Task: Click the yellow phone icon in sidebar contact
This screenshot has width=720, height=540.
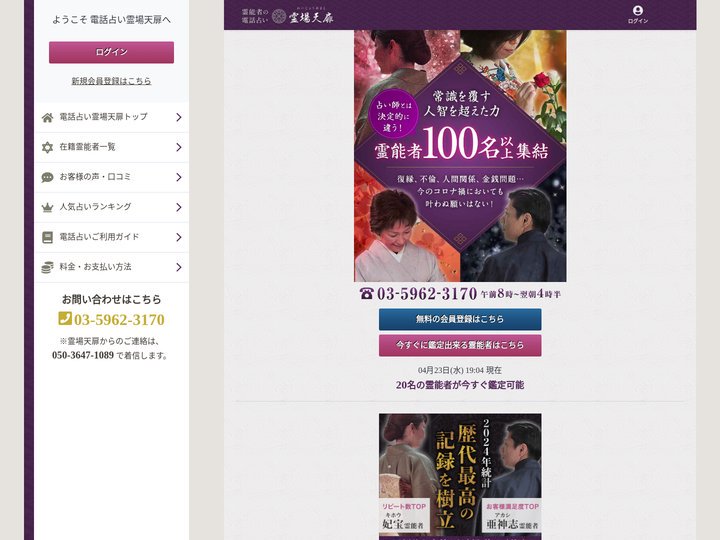Action: click(x=65, y=318)
